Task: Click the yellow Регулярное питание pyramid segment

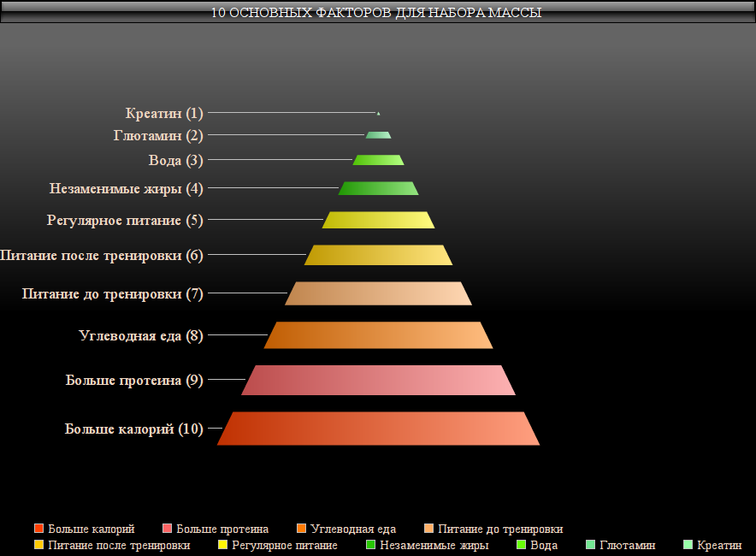Action: (379, 220)
